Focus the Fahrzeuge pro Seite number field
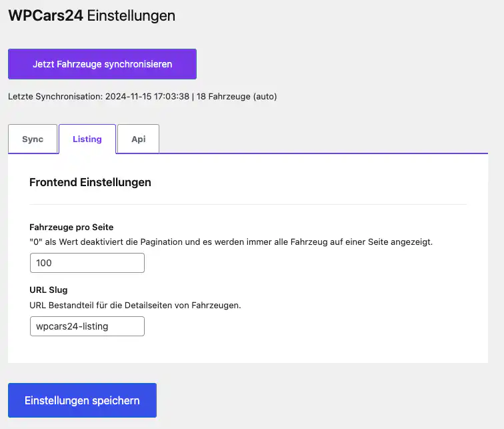504x429 pixels. (x=87, y=263)
